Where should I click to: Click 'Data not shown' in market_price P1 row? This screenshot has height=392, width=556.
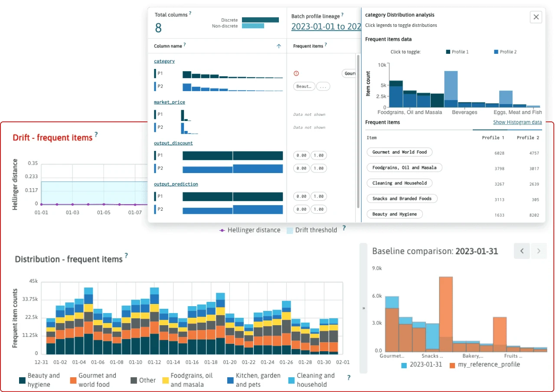pyautogui.click(x=309, y=114)
